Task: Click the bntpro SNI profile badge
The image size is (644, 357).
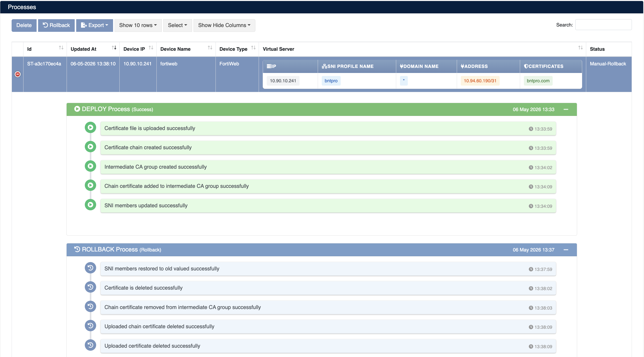Action: 331,81
